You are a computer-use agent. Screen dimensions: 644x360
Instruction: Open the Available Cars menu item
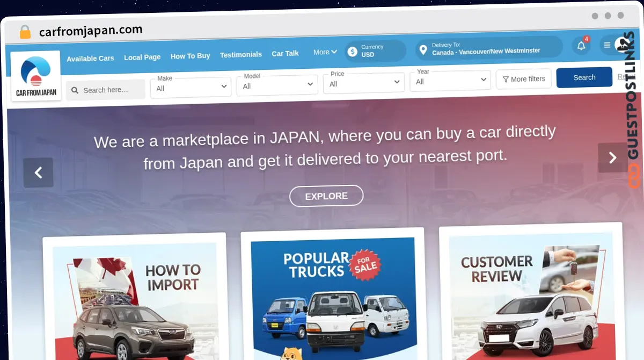pyautogui.click(x=90, y=58)
